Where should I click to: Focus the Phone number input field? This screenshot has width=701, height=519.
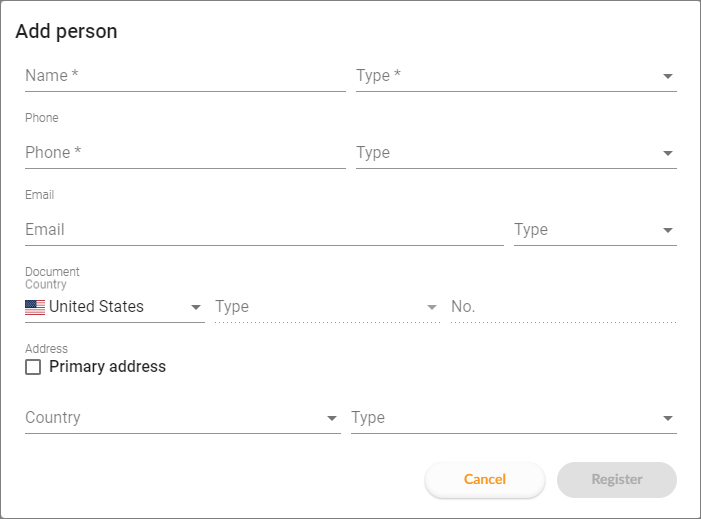coord(185,153)
